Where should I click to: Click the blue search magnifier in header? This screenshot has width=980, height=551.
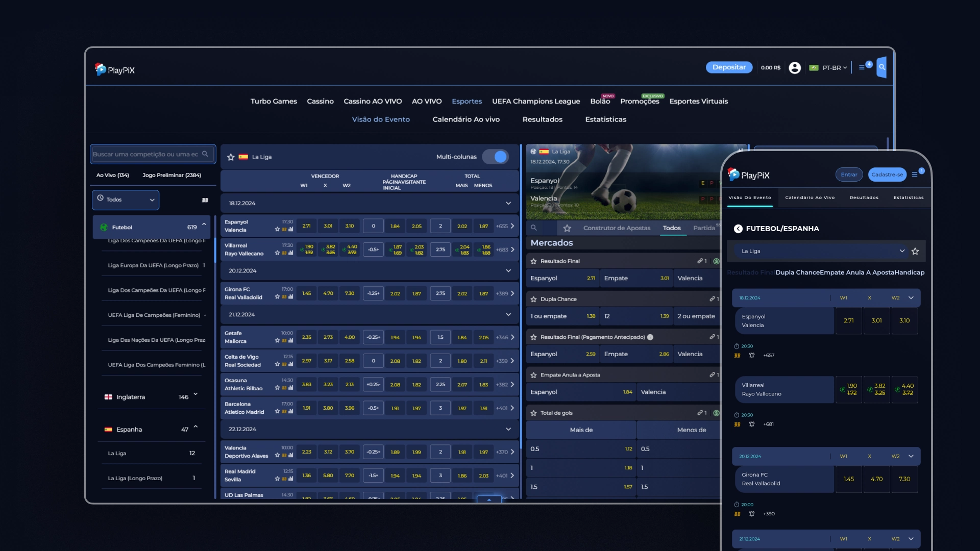(x=881, y=67)
